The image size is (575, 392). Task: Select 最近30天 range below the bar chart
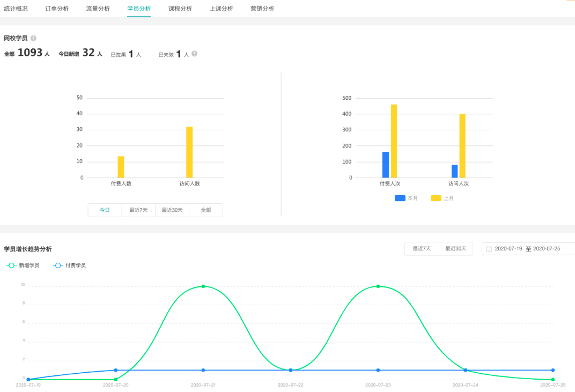click(x=172, y=210)
